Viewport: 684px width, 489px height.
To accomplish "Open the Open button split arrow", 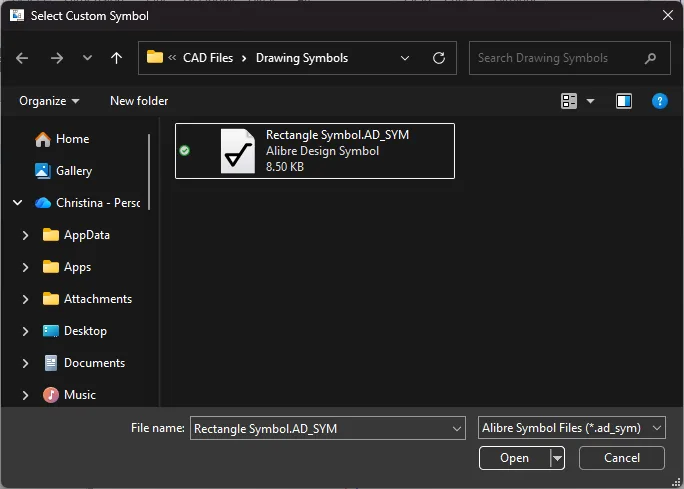I will point(557,458).
